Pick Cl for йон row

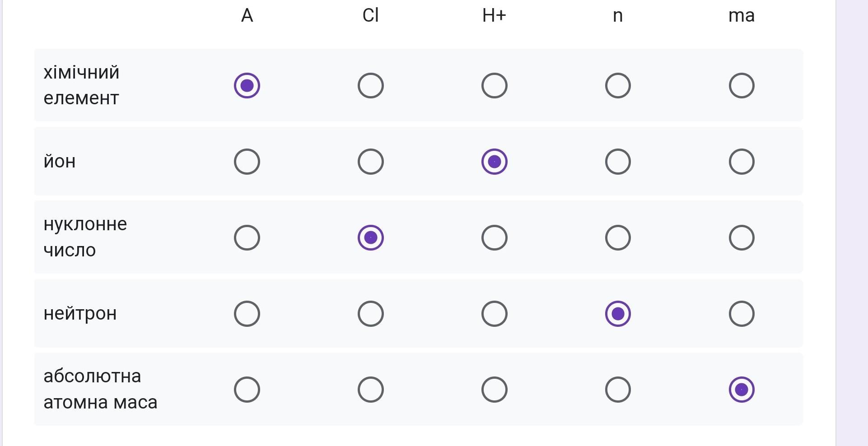pyautogui.click(x=370, y=162)
